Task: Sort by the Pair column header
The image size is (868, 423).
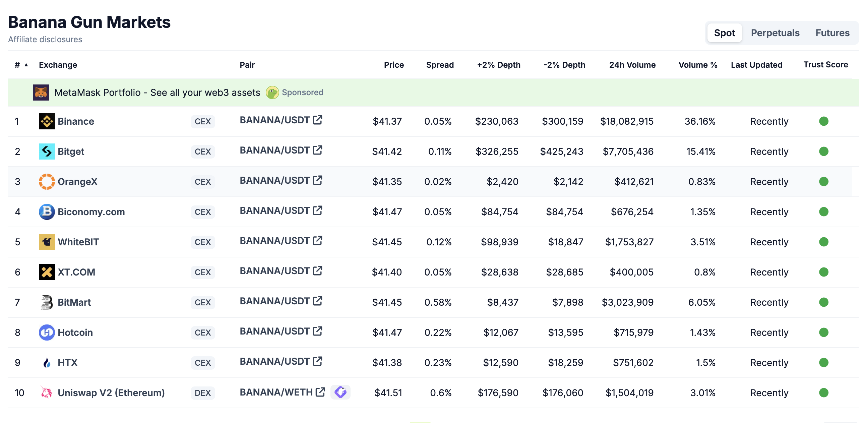Action: [247, 65]
